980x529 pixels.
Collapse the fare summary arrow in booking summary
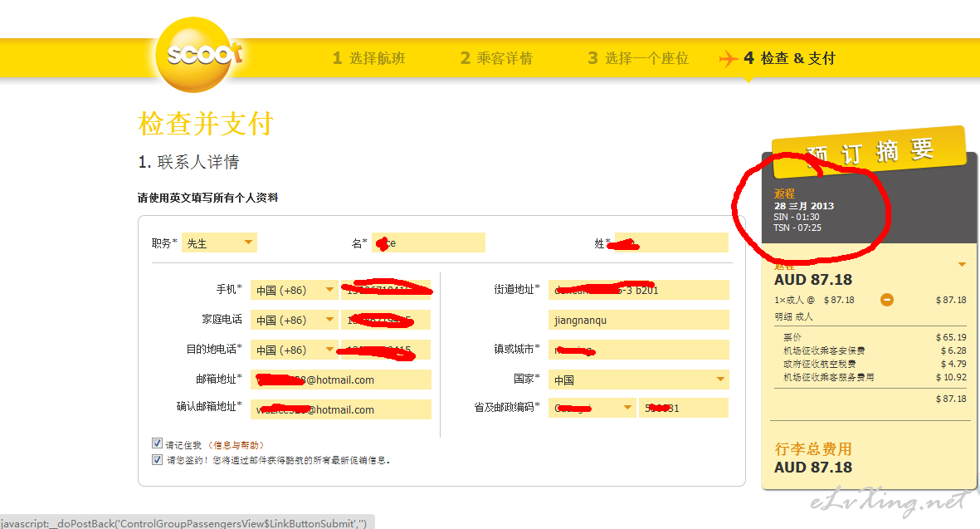pos(962,264)
